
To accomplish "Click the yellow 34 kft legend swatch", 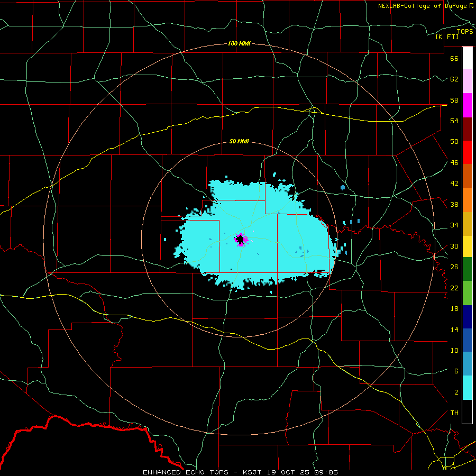I will point(467,246).
